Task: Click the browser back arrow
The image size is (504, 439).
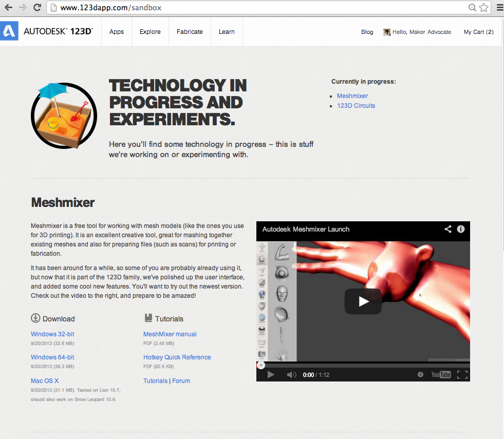Action: click(8, 7)
